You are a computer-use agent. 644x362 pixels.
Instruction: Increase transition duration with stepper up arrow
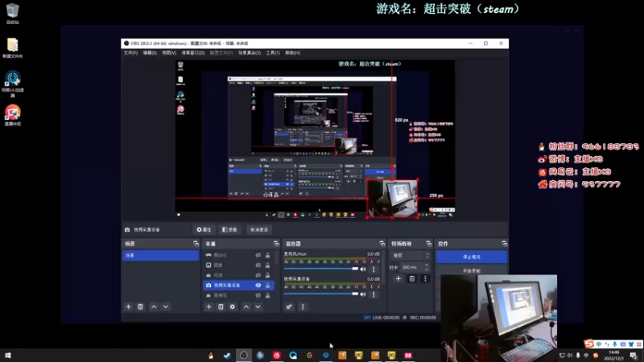click(427, 265)
